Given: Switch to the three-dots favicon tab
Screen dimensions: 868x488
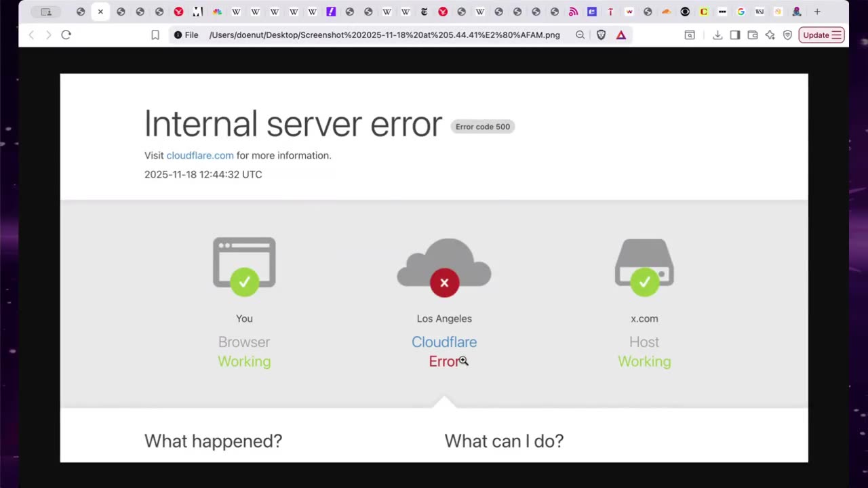Looking at the screenshot, I should (722, 12).
